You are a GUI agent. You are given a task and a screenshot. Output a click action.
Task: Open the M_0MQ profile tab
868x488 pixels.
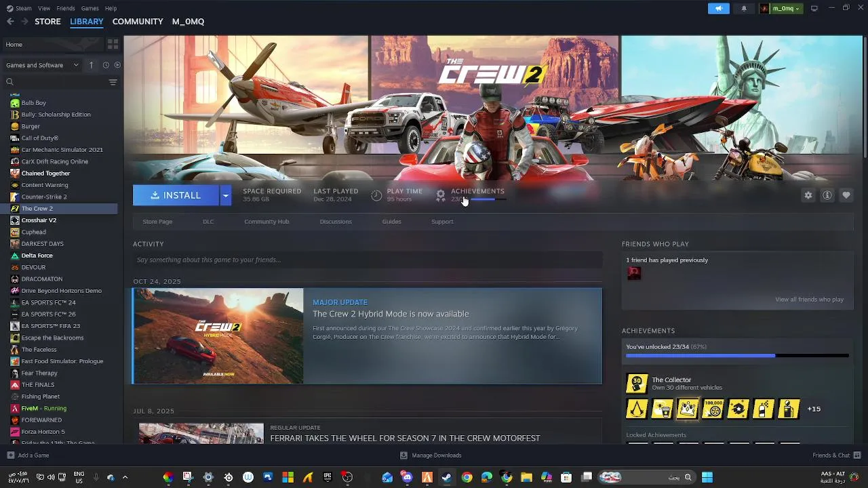point(188,22)
